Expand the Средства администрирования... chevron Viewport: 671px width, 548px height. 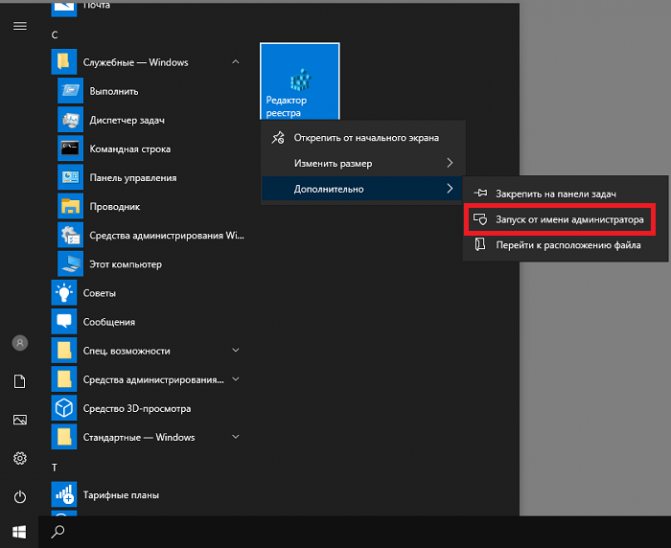(x=235, y=379)
